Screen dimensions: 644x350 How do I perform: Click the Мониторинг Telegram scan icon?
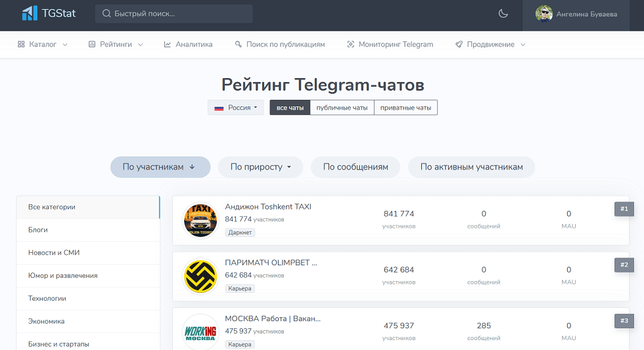tap(350, 45)
